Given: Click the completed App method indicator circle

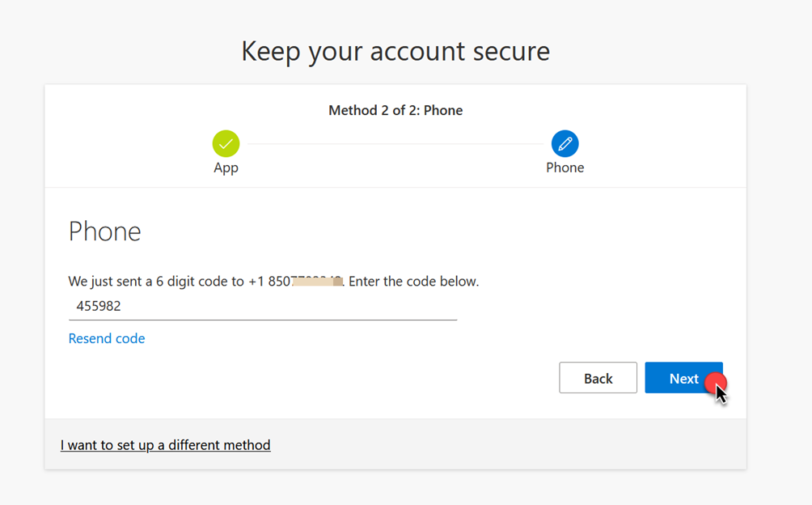Looking at the screenshot, I should [226, 142].
